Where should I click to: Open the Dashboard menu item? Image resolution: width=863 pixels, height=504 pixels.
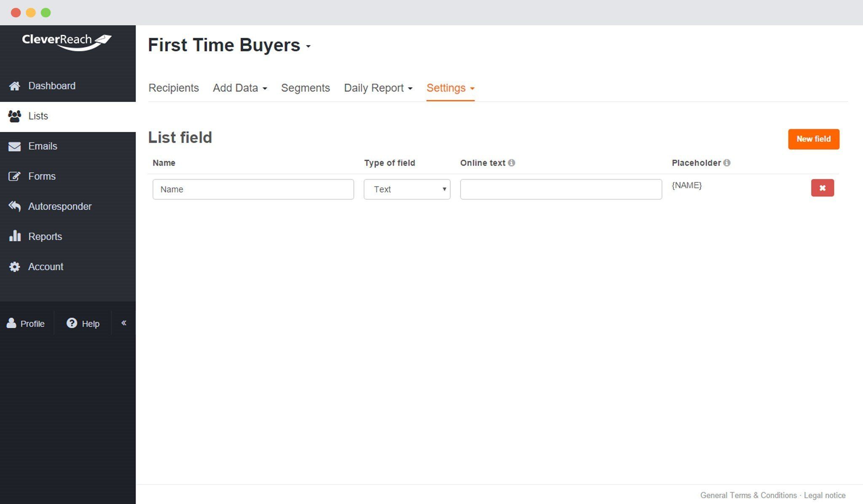(68, 86)
